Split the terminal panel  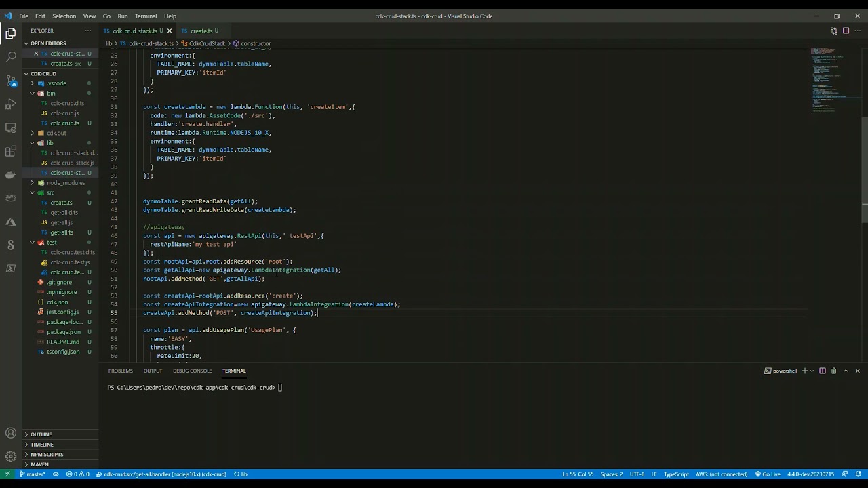tap(823, 371)
